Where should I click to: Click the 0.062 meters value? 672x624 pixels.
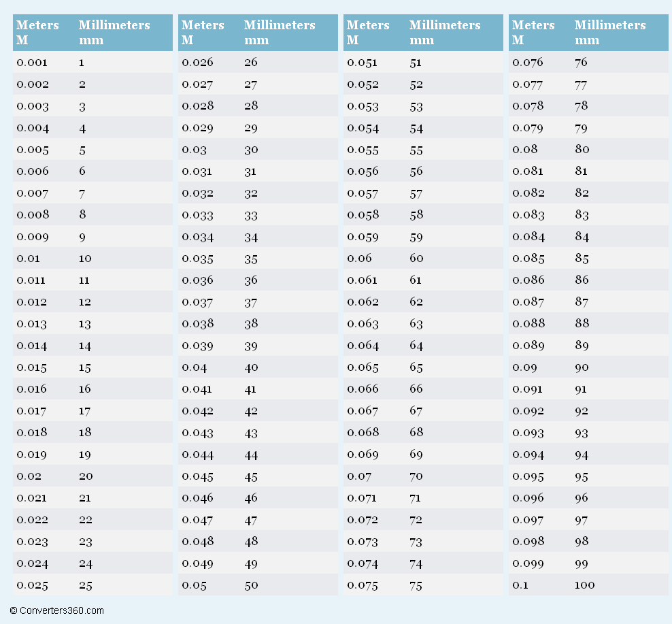(363, 302)
